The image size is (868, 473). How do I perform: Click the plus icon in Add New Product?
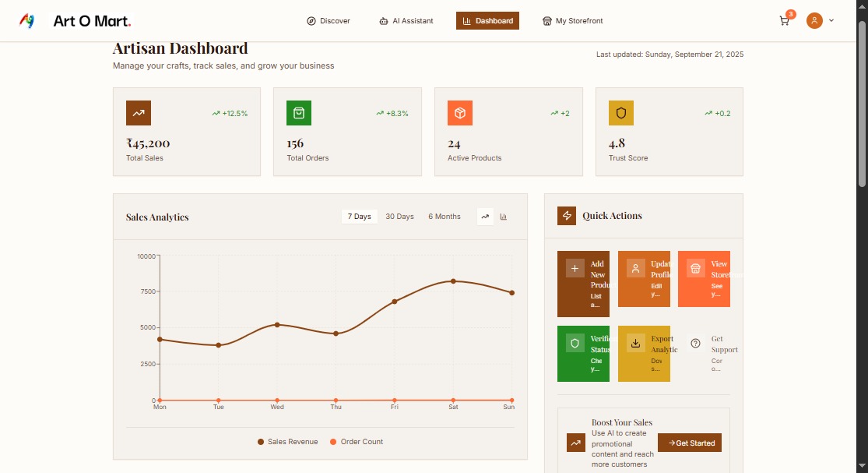(x=575, y=269)
